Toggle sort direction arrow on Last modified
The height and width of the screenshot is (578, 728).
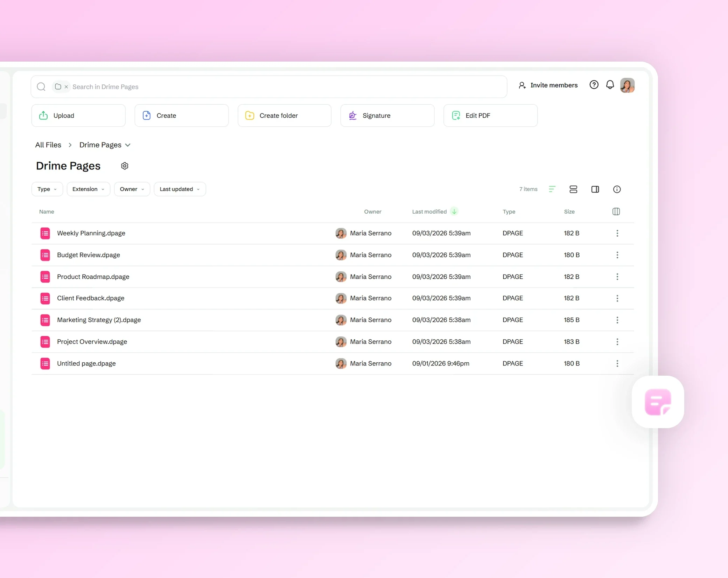click(x=454, y=211)
